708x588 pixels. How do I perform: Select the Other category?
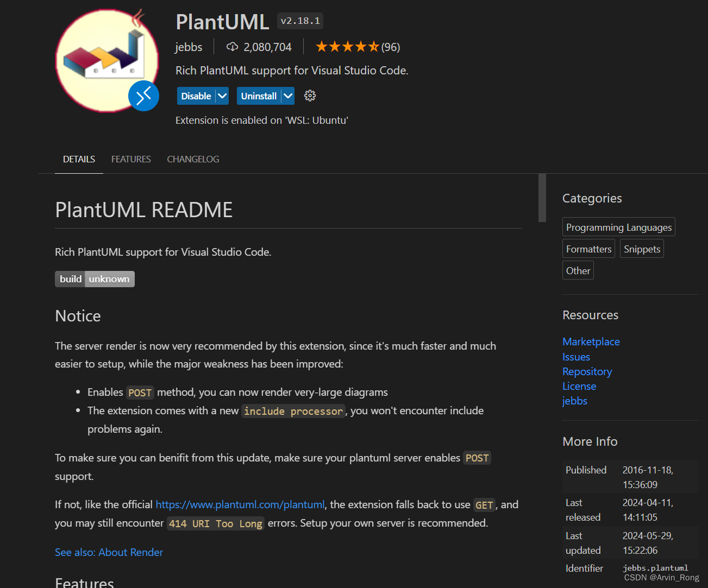(578, 270)
